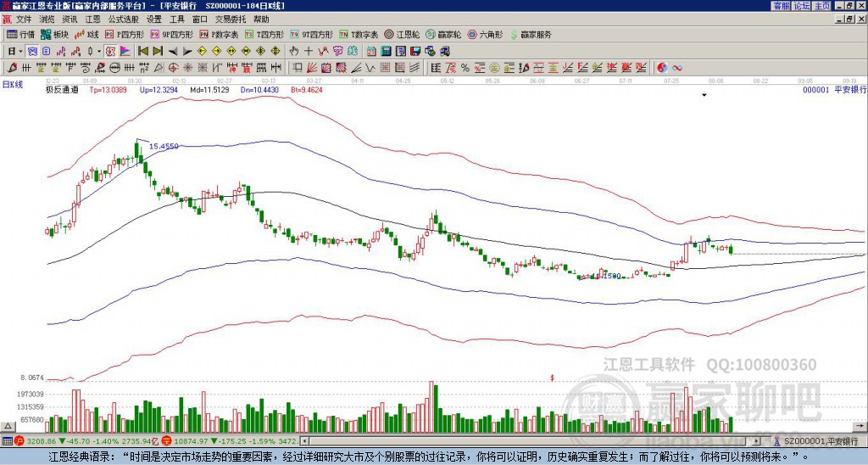Click the colorful flag icon
Image resolution: width=868 pixels, height=465 pixels.
tap(125, 52)
